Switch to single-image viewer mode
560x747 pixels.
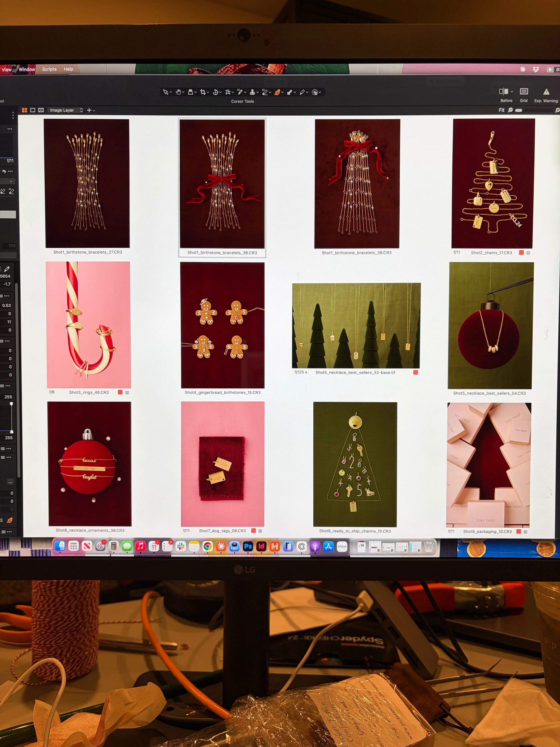click(x=33, y=110)
